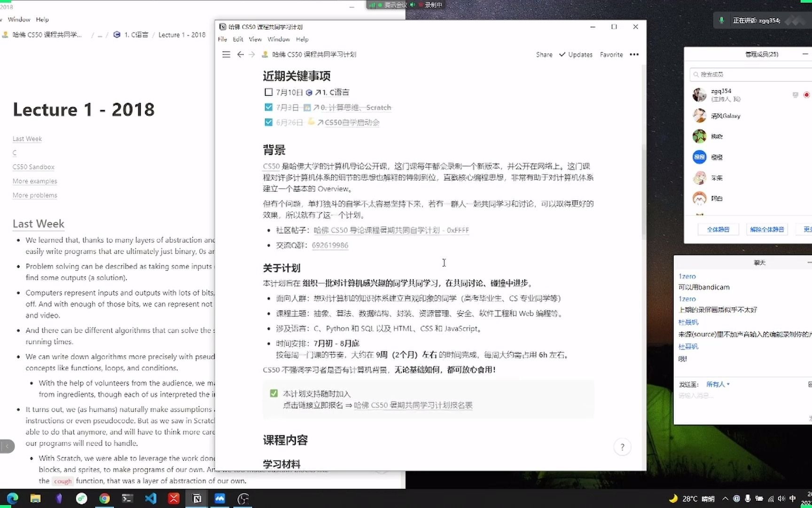The height and width of the screenshot is (508, 812).
Task: Open the Wi-Fi network tray icon
Action: [x=771, y=499]
